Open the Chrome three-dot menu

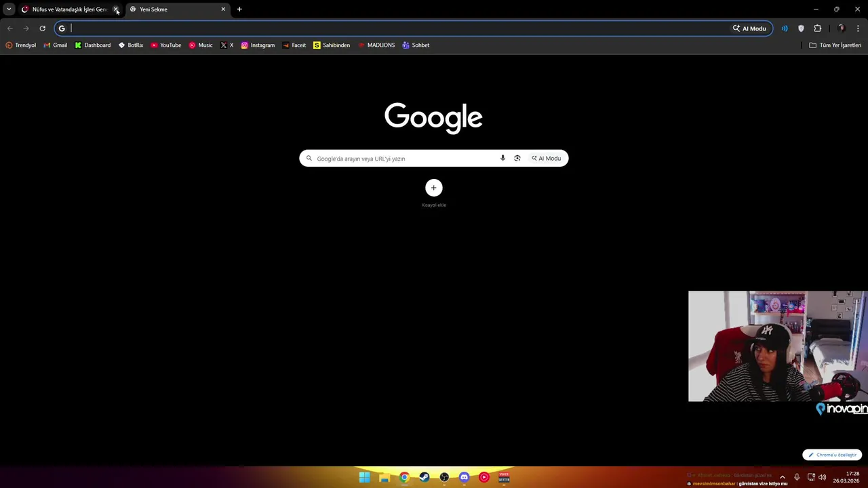[858, 28]
